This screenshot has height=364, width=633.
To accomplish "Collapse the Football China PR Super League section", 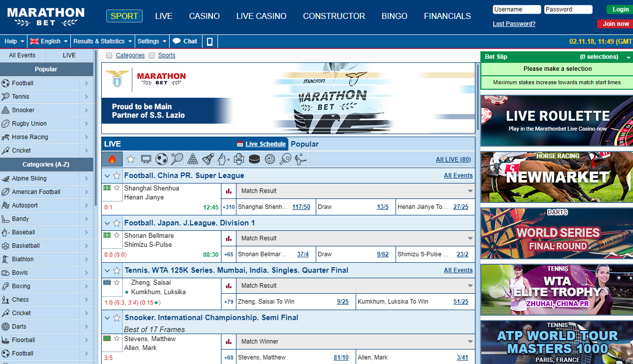I will coord(107,176).
